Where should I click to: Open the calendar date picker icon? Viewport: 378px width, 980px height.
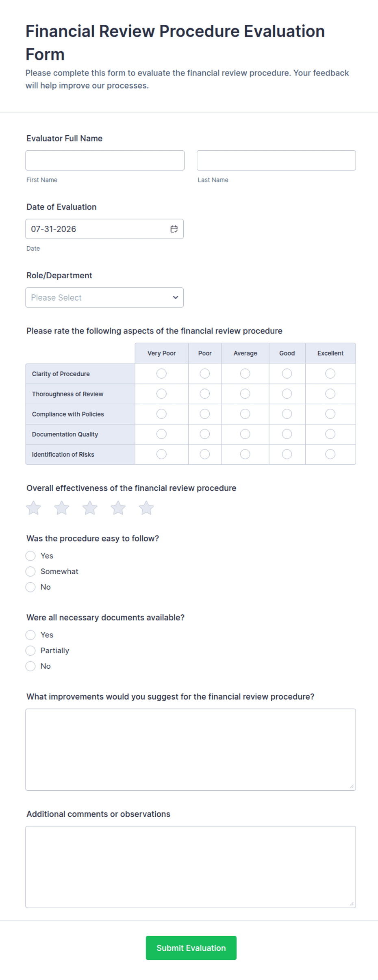174,229
